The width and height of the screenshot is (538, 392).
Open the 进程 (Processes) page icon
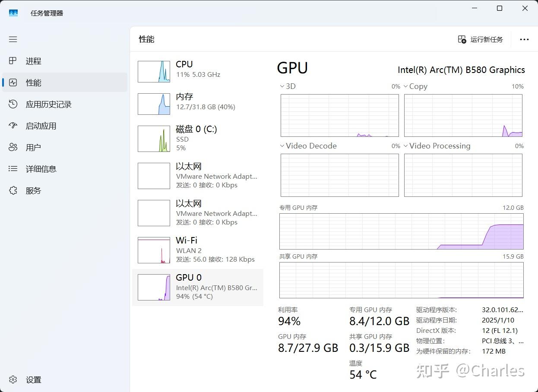(13, 61)
